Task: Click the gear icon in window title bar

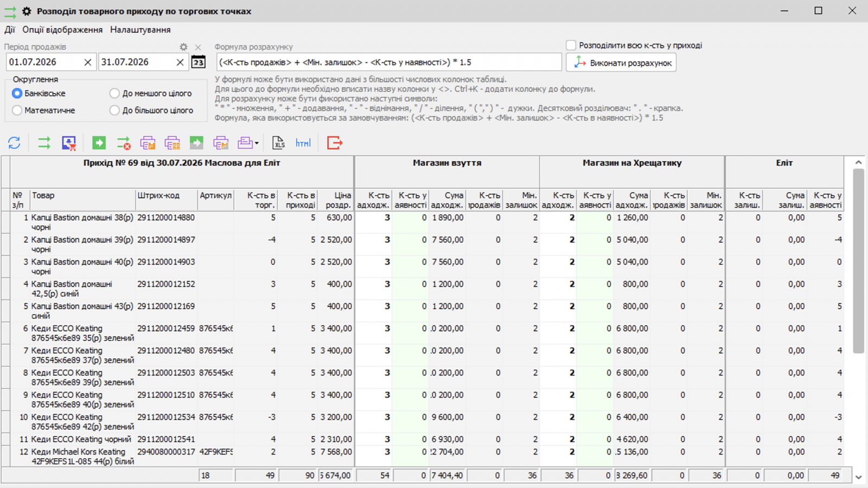Action: tap(26, 11)
